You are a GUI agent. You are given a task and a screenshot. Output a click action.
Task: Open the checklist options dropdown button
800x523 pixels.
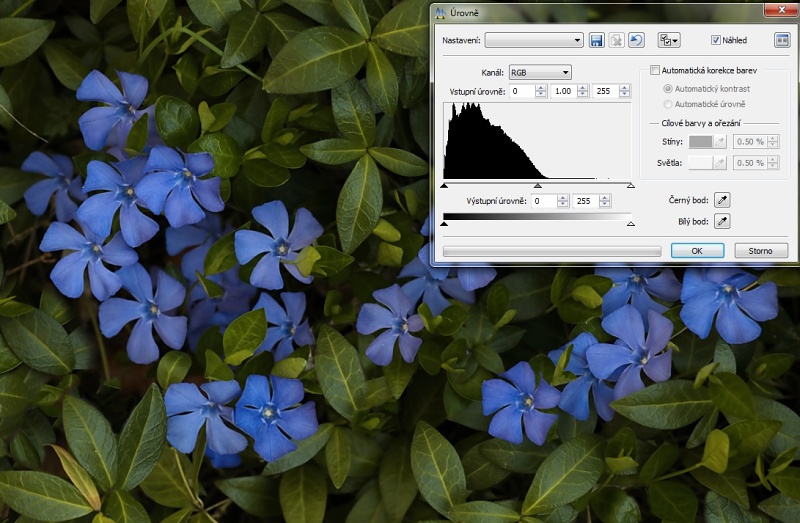pos(668,40)
